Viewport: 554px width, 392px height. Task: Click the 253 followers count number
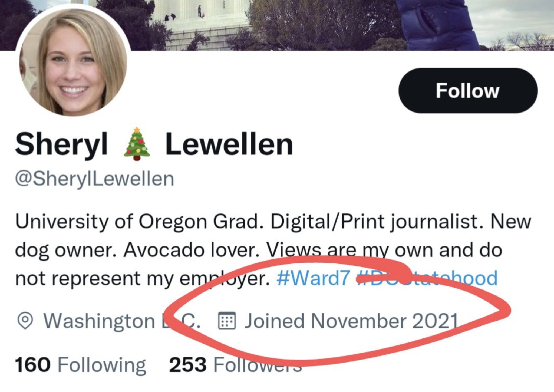[188, 365]
